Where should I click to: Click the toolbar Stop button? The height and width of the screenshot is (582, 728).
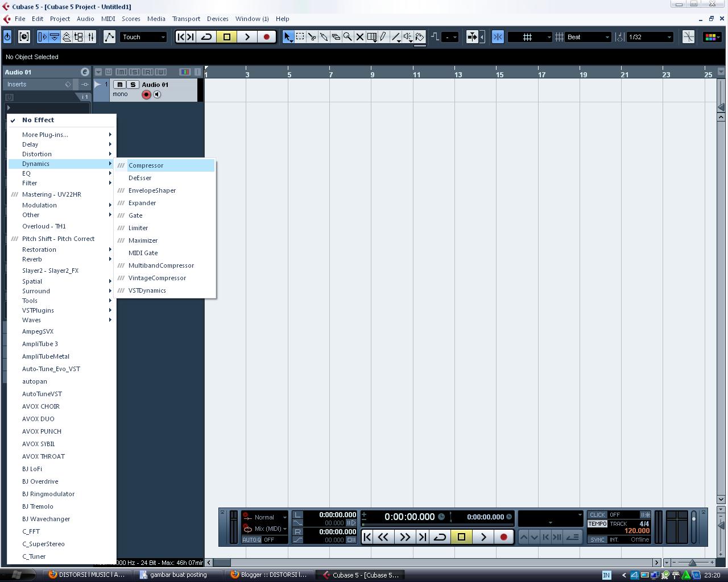tap(227, 37)
